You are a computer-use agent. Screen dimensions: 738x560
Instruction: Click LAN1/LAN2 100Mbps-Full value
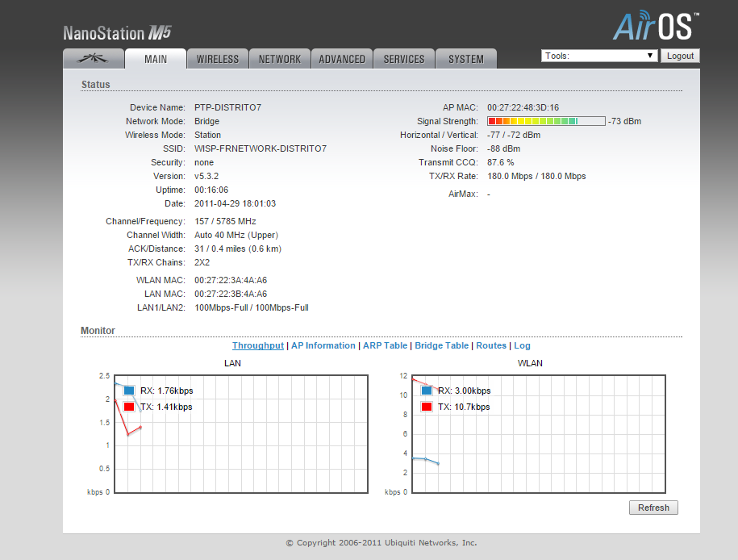point(252,307)
